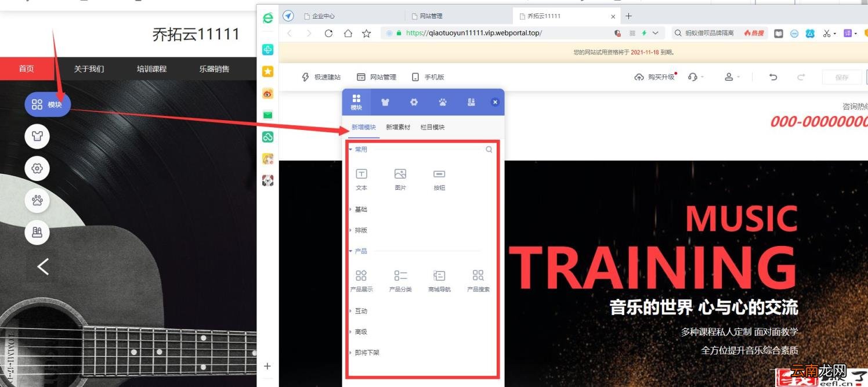Click 极速建站 in the editor toolbar
The width and height of the screenshot is (868, 387).
[321, 77]
